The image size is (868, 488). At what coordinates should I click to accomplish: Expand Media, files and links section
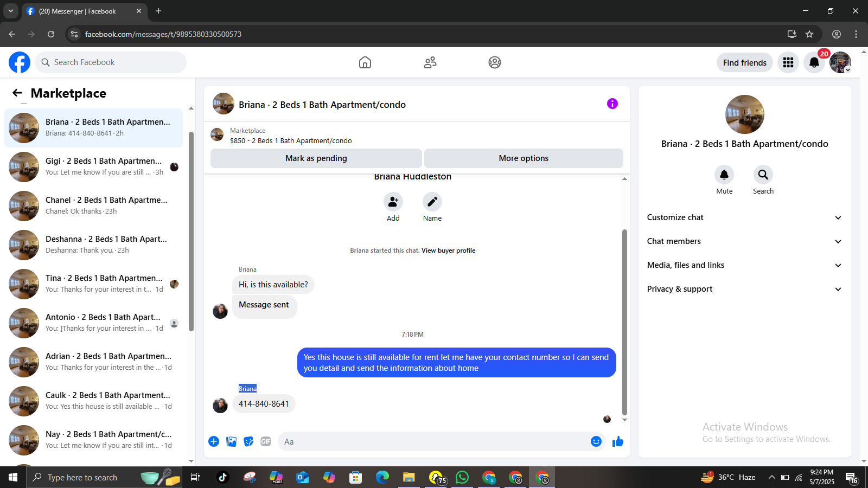tap(744, 265)
